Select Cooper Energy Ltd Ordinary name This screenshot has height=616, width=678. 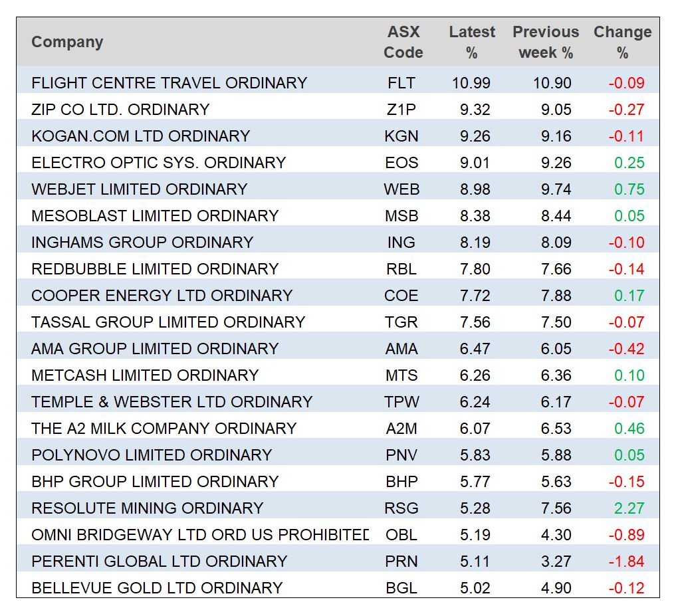pos(162,296)
